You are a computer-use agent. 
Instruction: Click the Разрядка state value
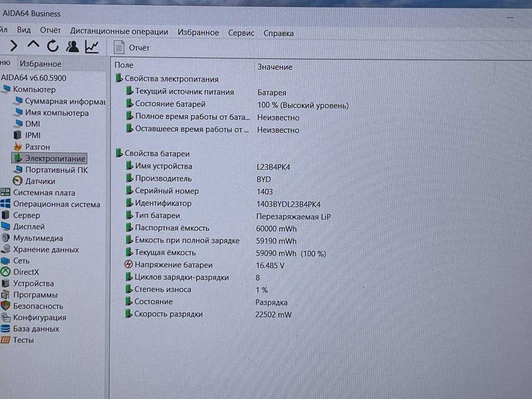coord(271,302)
